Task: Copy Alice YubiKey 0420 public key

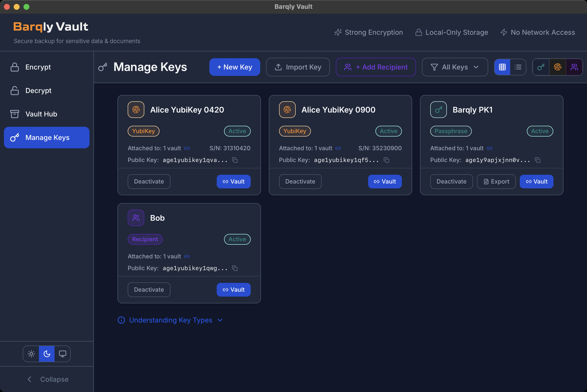Action: 235,160
